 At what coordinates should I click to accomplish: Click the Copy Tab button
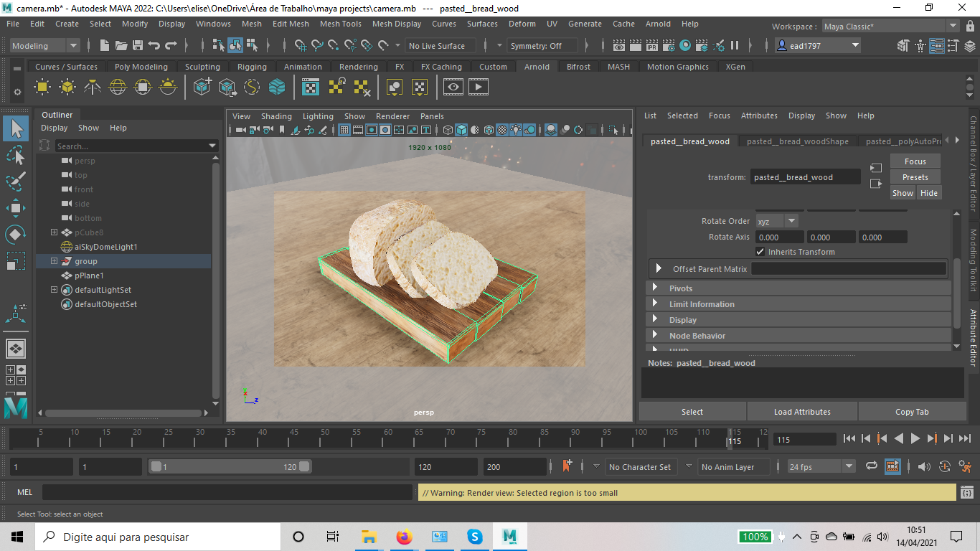[x=913, y=411]
